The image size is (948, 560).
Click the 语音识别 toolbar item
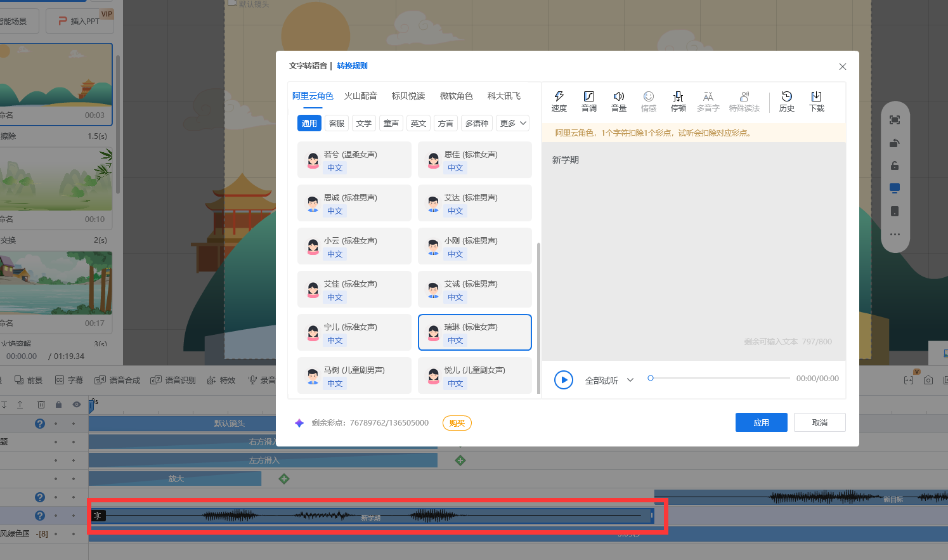pos(173,380)
